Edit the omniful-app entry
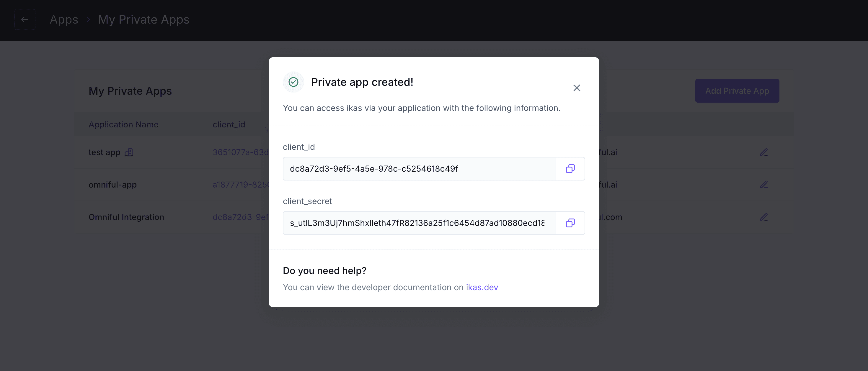868x371 pixels. click(763, 185)
